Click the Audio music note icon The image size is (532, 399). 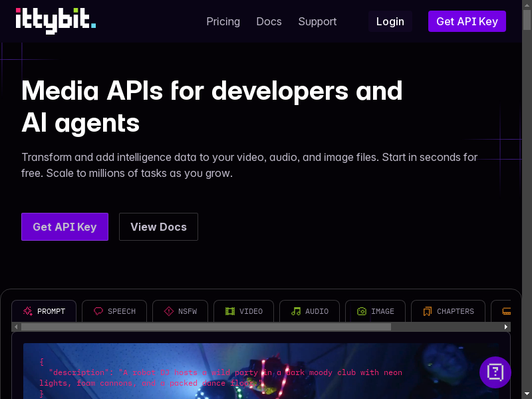[x=296, y=311]
